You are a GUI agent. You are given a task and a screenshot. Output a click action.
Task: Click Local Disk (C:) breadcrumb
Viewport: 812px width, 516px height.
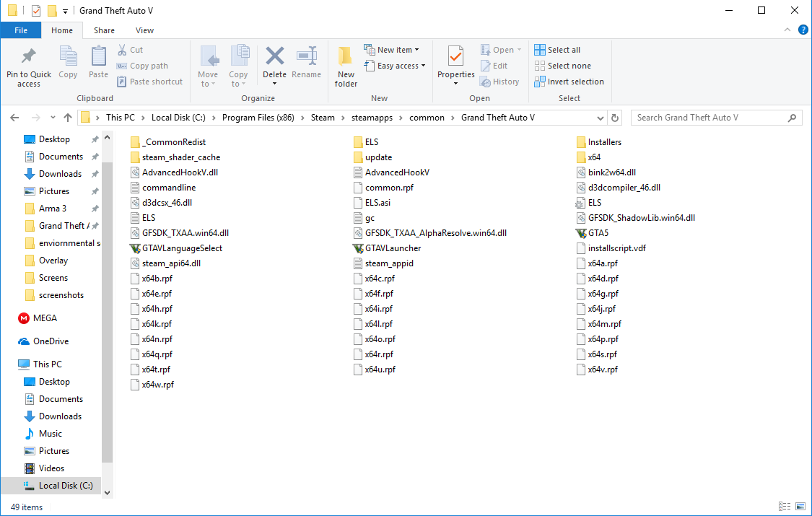[178, 118]
